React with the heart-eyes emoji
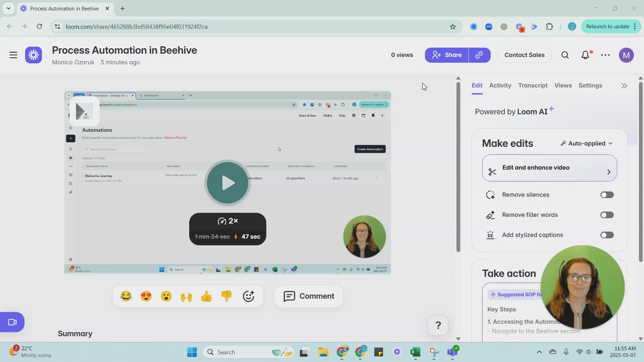Viewport: 644px width, 362px height. 146,296
